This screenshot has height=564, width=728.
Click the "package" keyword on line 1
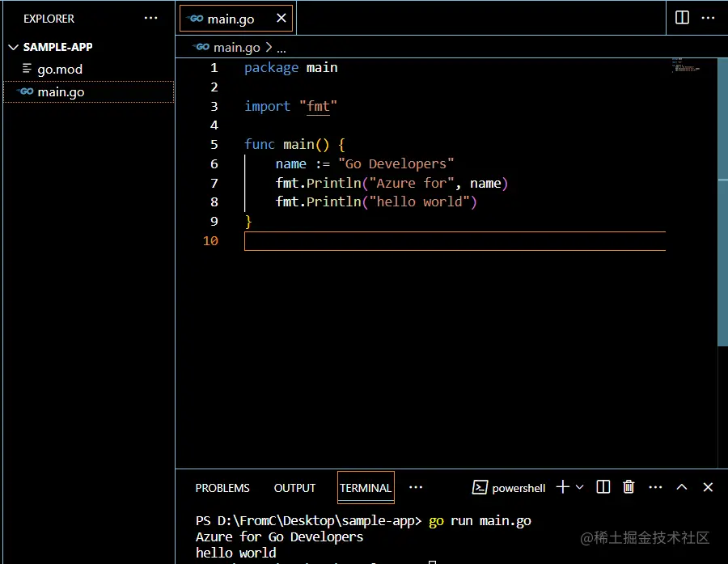coord(271,68)
